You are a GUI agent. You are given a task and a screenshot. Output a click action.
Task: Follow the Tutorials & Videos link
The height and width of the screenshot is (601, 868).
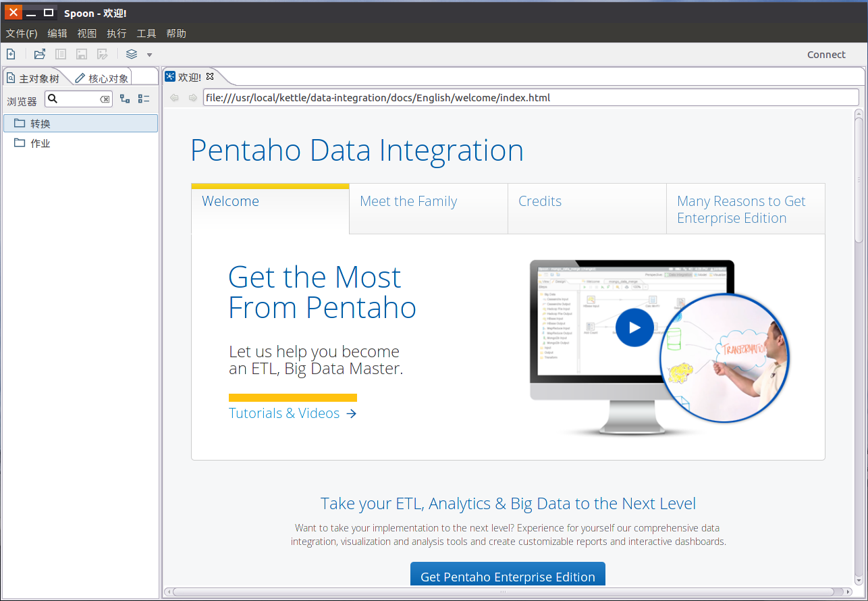coord(292,413)
